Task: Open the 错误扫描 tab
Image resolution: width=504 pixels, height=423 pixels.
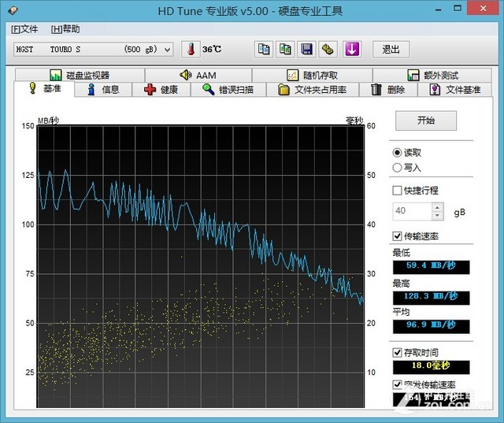Action: coord(228,90)
